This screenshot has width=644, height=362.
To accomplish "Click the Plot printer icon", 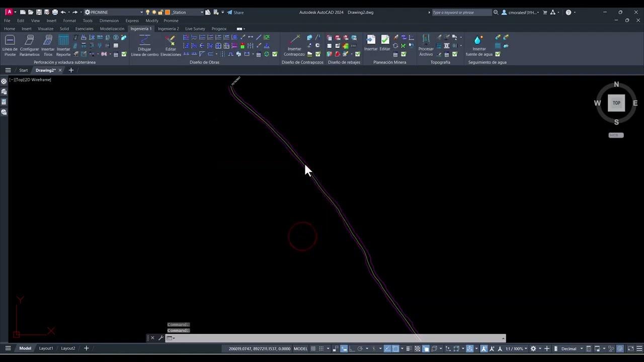I will tap(55, 12).
